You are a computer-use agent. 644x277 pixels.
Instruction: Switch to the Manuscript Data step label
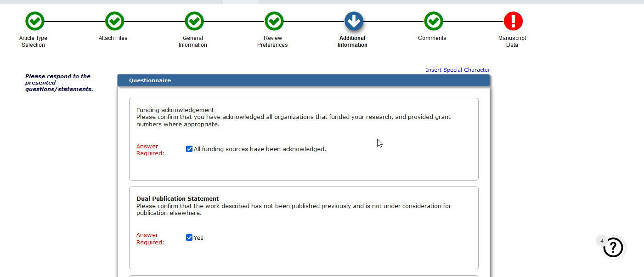coord(512,41)
